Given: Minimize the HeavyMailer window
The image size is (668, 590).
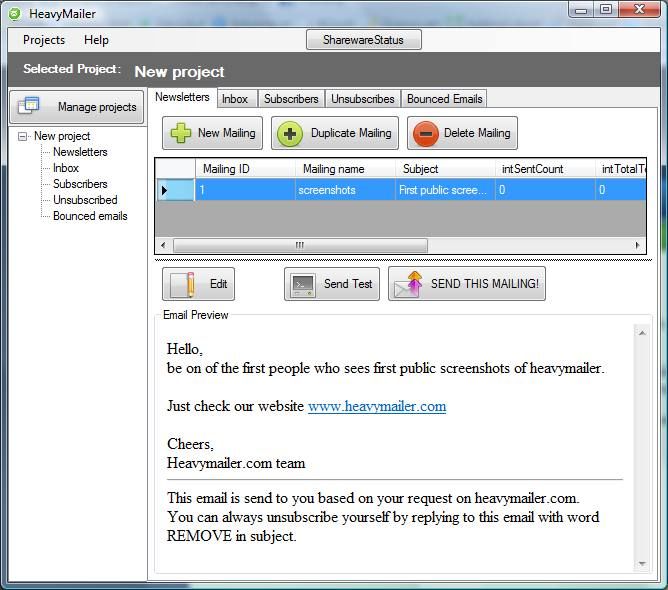Looking at the screenshot, I should (581, 10).
